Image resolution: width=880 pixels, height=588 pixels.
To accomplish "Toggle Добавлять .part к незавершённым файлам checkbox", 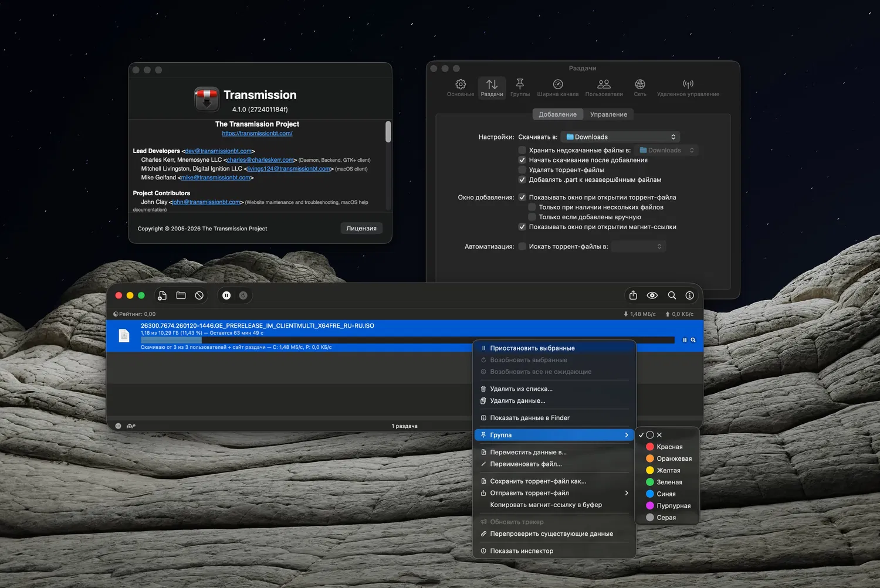I will coord(522,180).
